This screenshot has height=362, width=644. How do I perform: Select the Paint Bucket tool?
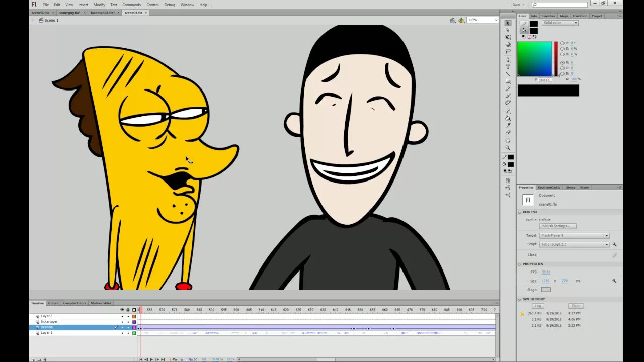point(508,118)
